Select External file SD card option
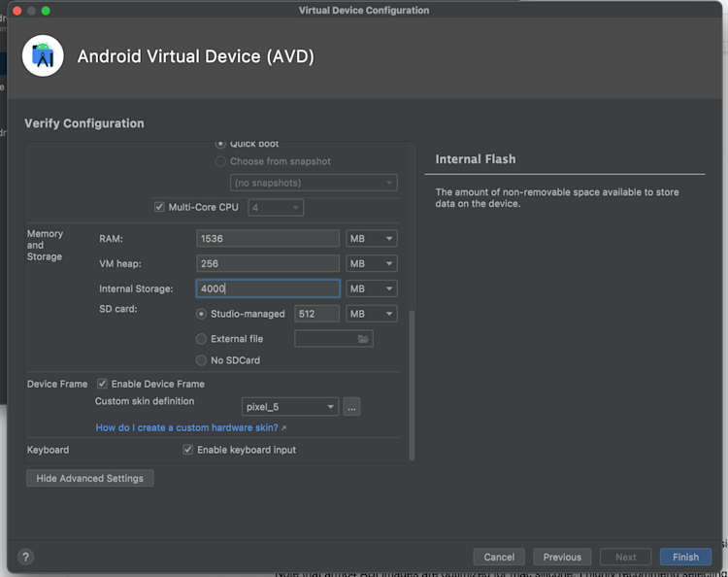The width and height of the screenshot is (728, 577). [x=201, y=339]
